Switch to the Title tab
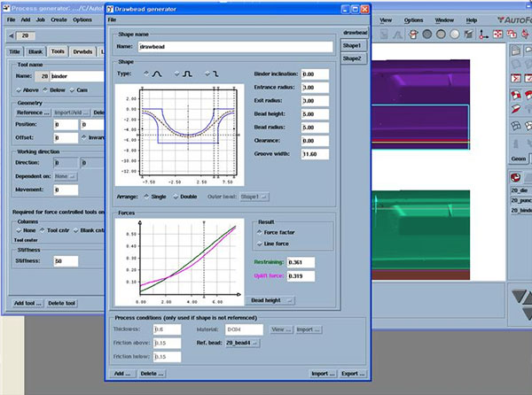532x395 pixels. click(14, 51)
